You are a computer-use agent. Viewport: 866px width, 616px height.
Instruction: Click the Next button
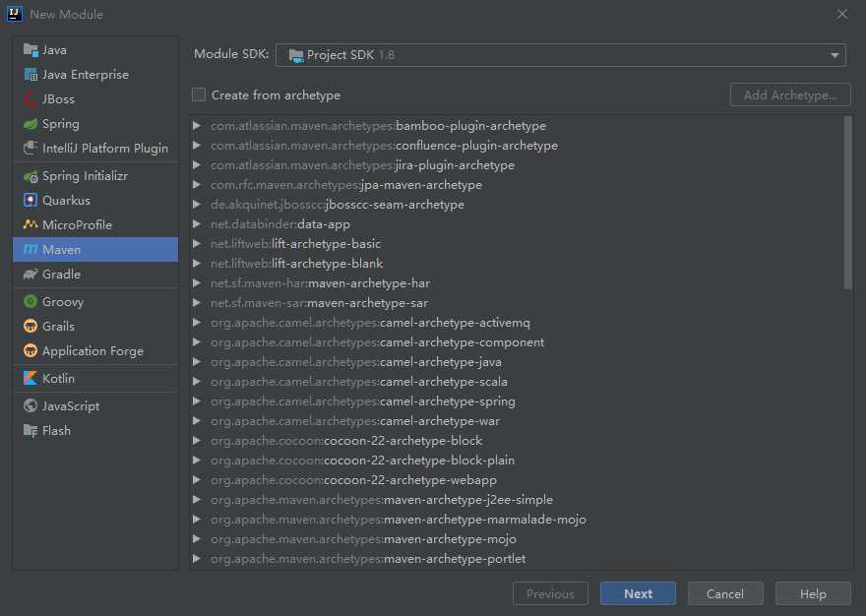coord(638,593)
